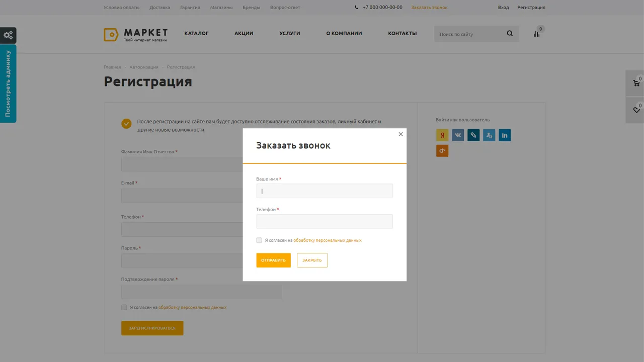Click the Посмотреть админку side tab
The image size is (644, 362).
[x=8, y=83]
